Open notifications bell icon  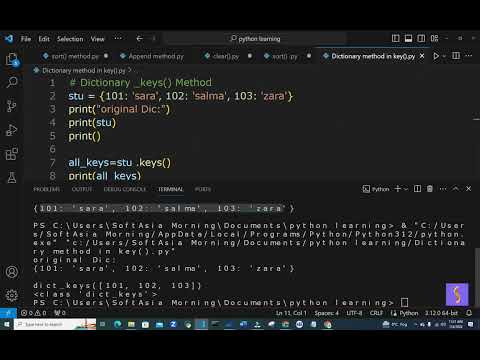pos(469,313)
